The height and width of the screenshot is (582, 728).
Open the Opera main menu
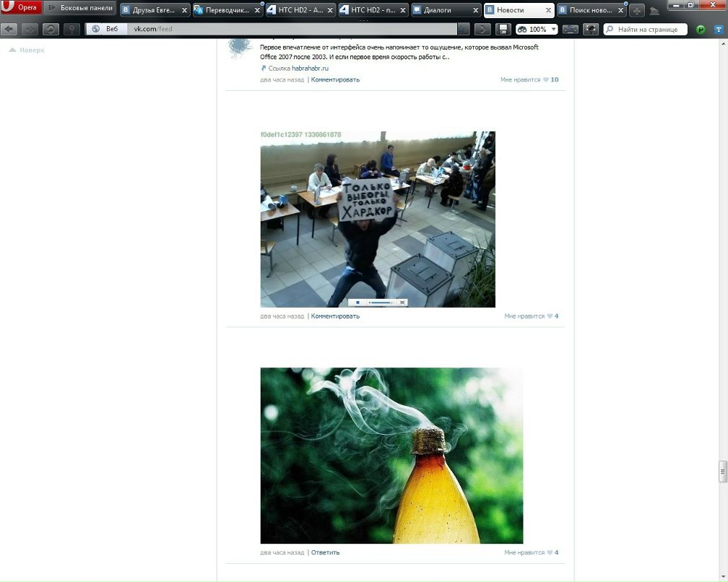click(x=22, y=9)
